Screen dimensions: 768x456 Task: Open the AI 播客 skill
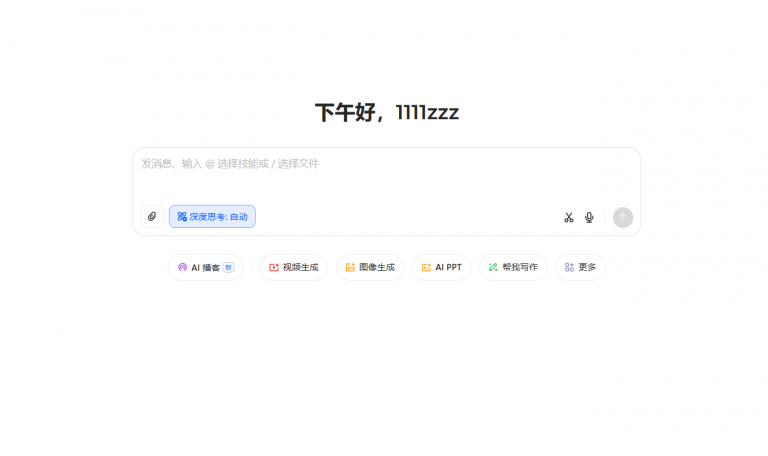point(206,267)
